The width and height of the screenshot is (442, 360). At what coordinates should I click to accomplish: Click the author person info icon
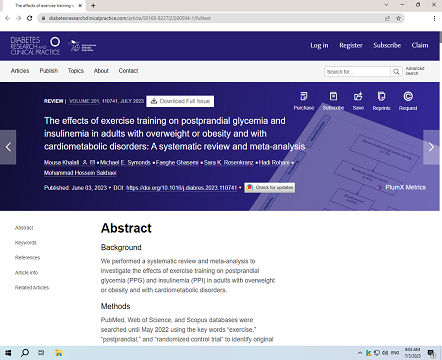click(85, 162)
